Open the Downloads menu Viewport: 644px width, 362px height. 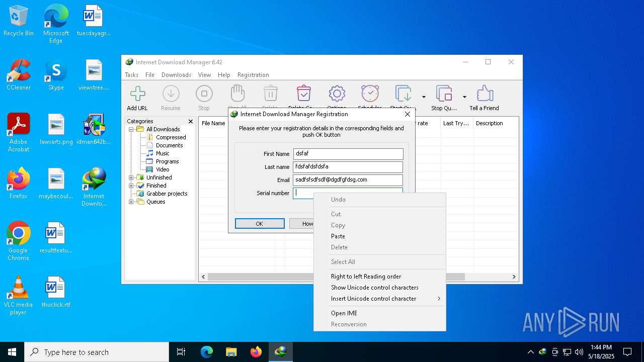(x=176, y=75)
